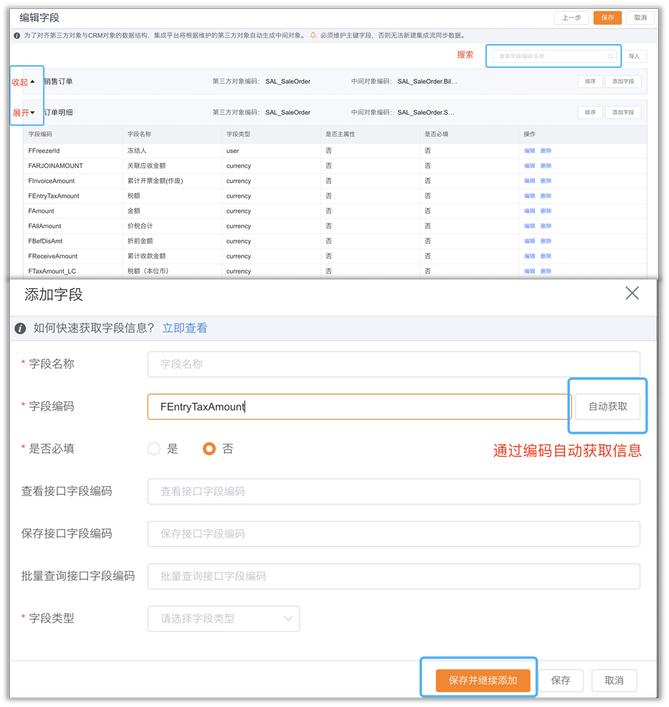Screen dimensions: 669x707
Task: Click 自动获取 button next to field code
Action: tap(607, 407)
